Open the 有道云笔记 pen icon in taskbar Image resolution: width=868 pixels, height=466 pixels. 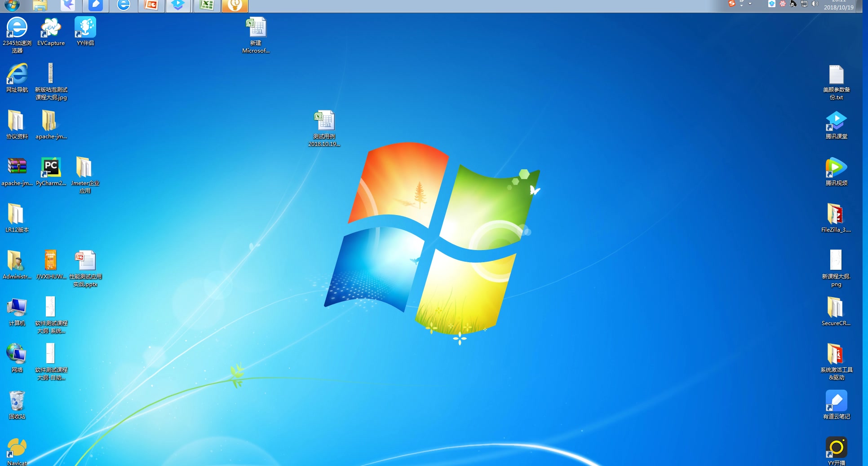click(x=95, y=5)
